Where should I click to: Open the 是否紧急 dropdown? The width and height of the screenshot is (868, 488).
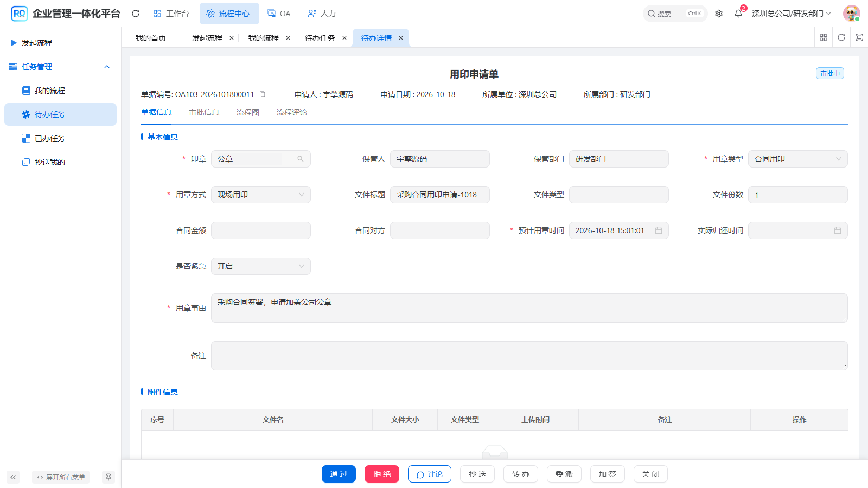260,266
